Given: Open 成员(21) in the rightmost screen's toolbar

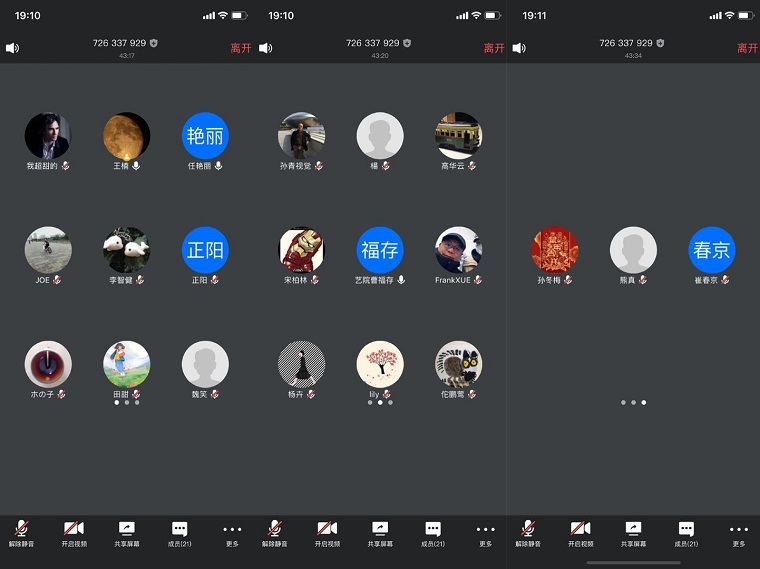Looking at the screenshot, I should (x=686, y=531).
